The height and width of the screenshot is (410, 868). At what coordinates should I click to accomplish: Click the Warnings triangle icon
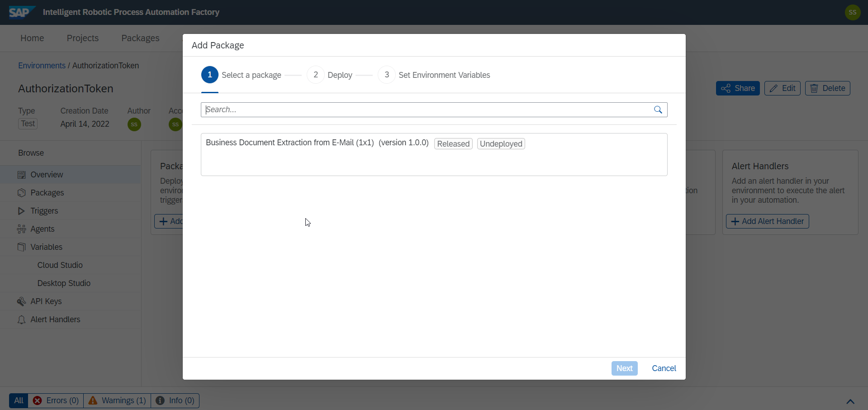pyautogui.click(x=93, y=400)
